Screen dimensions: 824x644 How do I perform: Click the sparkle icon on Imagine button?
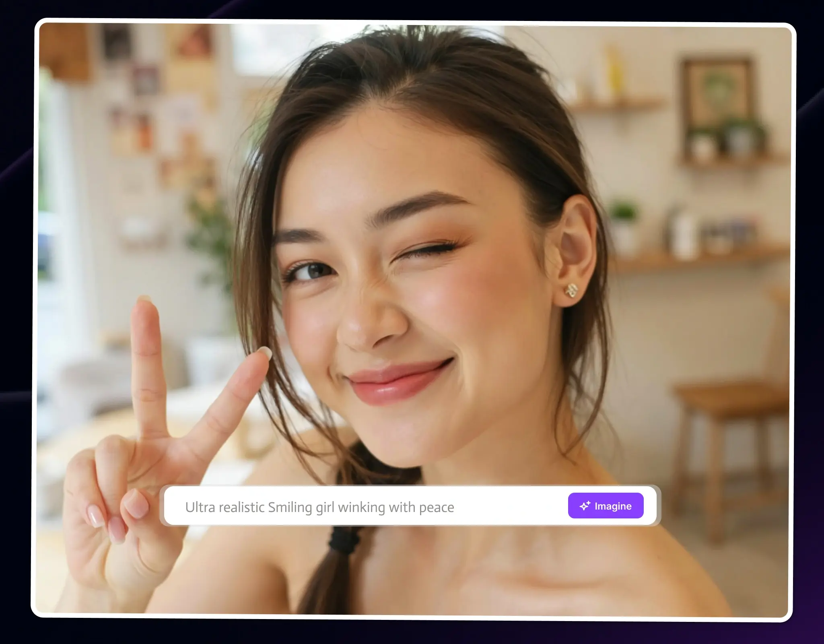(585, 506)
